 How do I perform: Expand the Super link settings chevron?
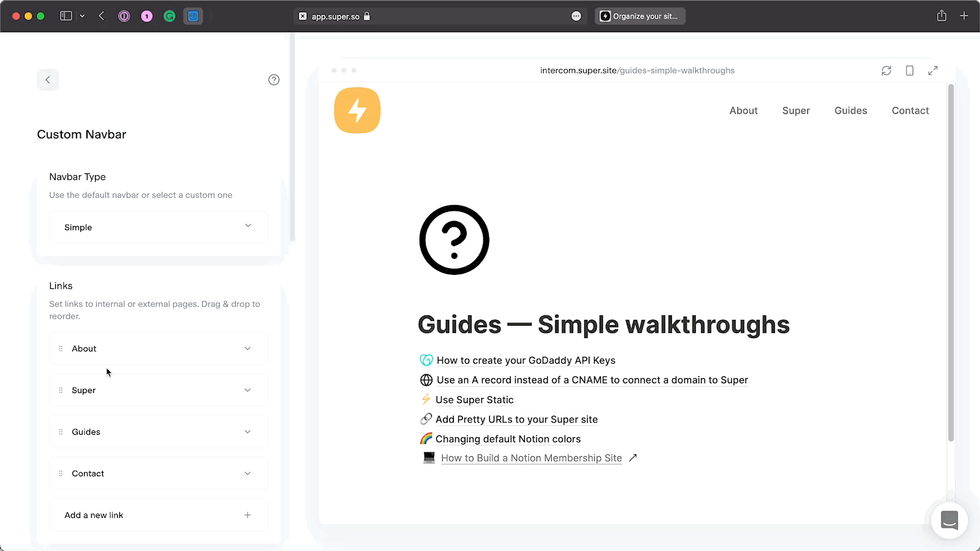tap(247, 390)
